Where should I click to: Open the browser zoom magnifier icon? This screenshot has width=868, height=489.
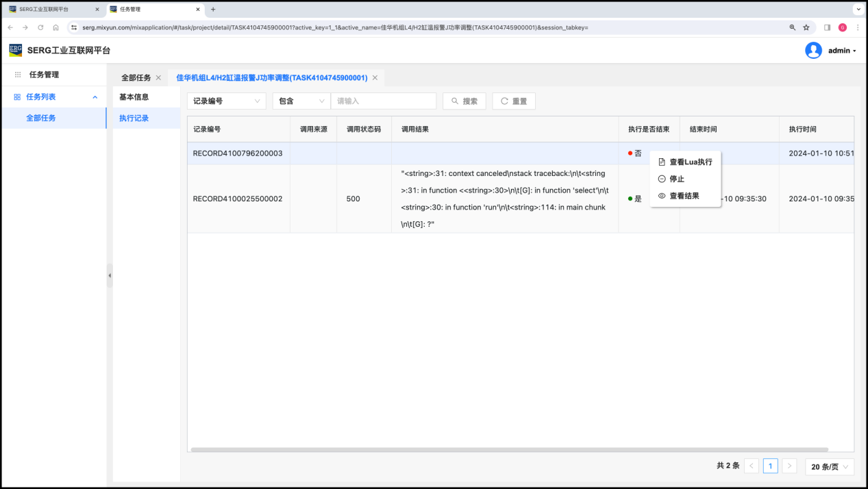[x=793, y=27]
